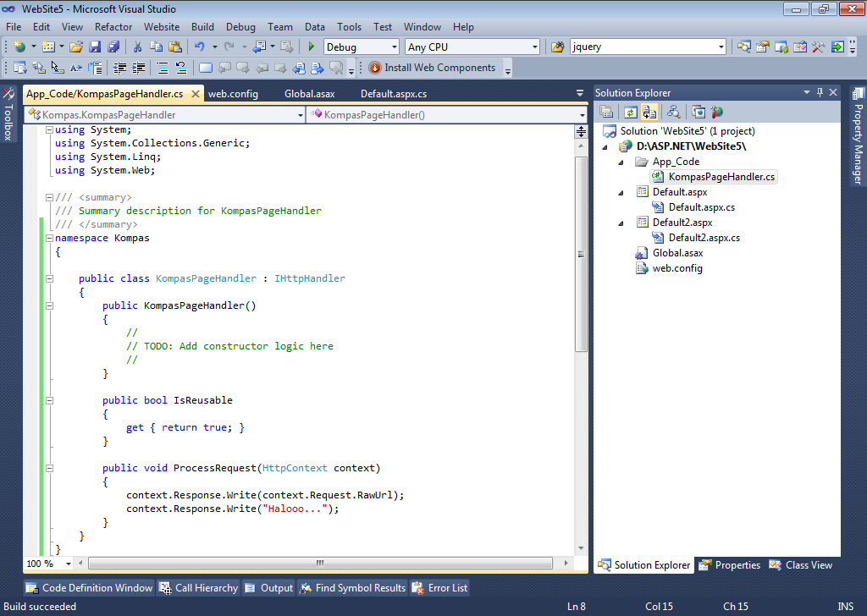Switch to the Default.aspx.cs tab

pos(394,94)
